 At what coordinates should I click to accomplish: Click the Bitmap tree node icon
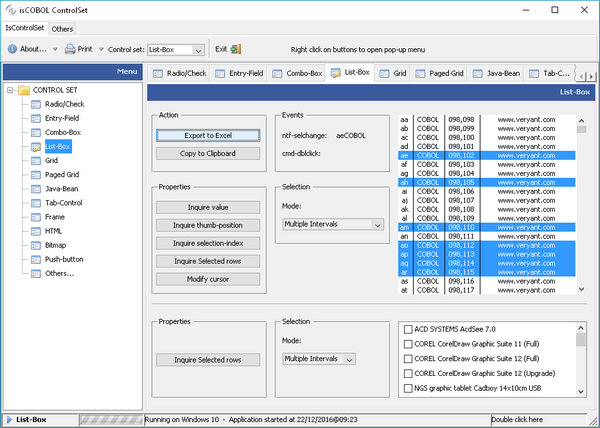click(36, 244)
